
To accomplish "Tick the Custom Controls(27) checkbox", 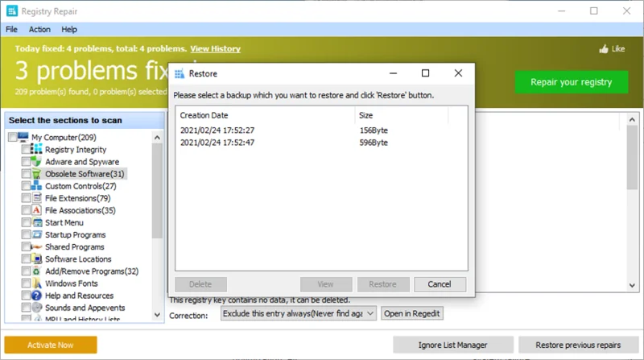I will pyautogui.click(x=26, y=186).
